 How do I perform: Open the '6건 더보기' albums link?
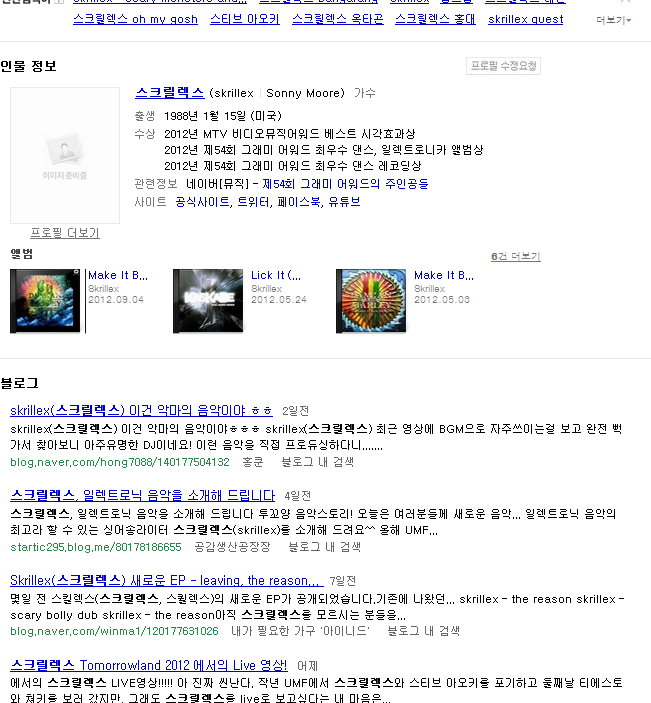tap(516, 256)
